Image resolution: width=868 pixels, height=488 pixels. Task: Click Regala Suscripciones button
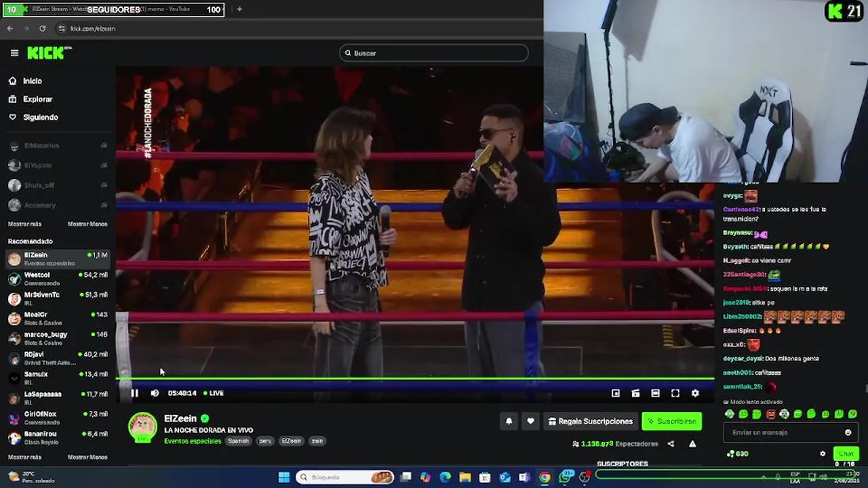point(590,421)
